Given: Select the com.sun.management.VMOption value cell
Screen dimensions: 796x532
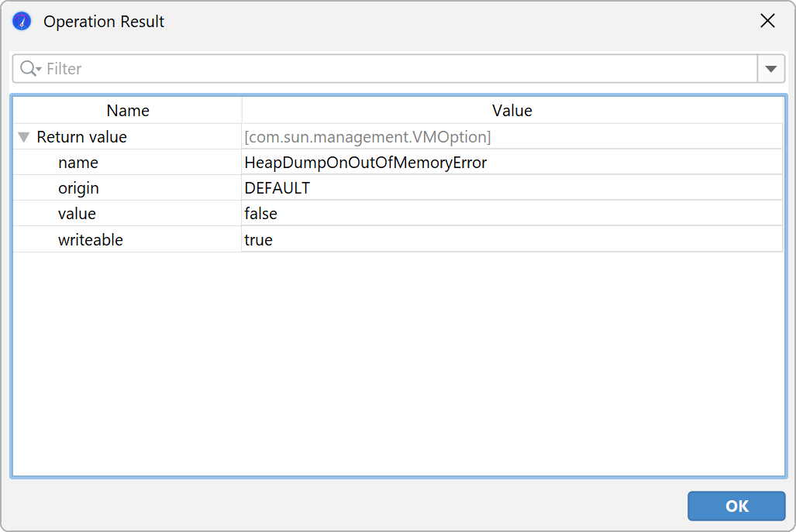Looking at the screenshot, I should coord(367,137).
